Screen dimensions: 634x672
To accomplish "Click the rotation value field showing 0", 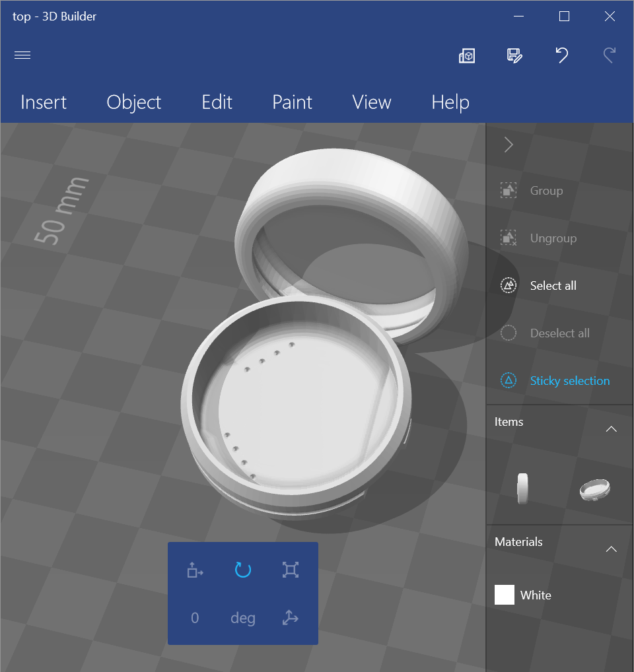I will pyautogui.click(x=195, y=618).
